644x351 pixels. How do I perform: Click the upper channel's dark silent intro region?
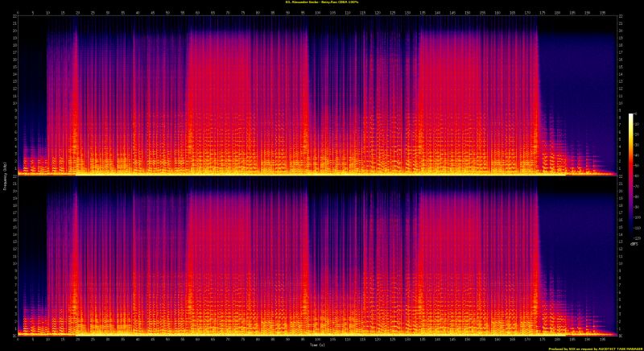click(x=31, y=81)
